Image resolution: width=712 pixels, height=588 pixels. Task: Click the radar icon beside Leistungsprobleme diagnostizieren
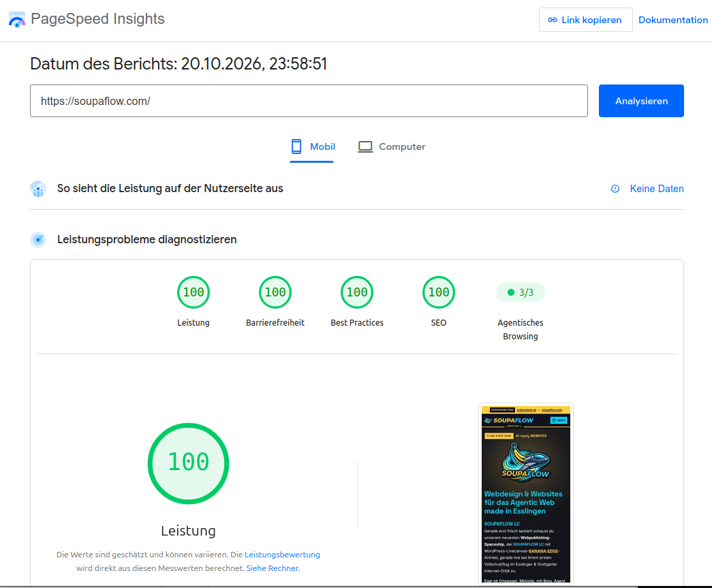[38, 240]
